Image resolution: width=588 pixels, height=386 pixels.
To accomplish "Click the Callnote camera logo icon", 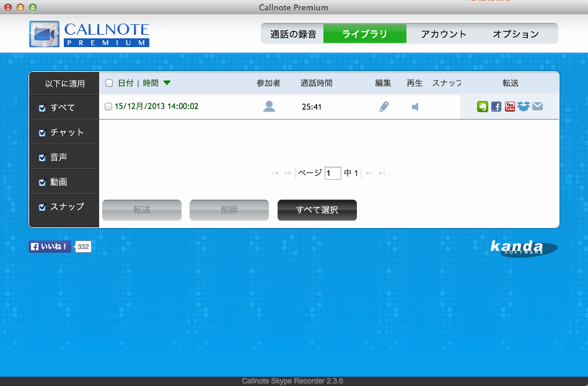I will (x=44, y=33).
